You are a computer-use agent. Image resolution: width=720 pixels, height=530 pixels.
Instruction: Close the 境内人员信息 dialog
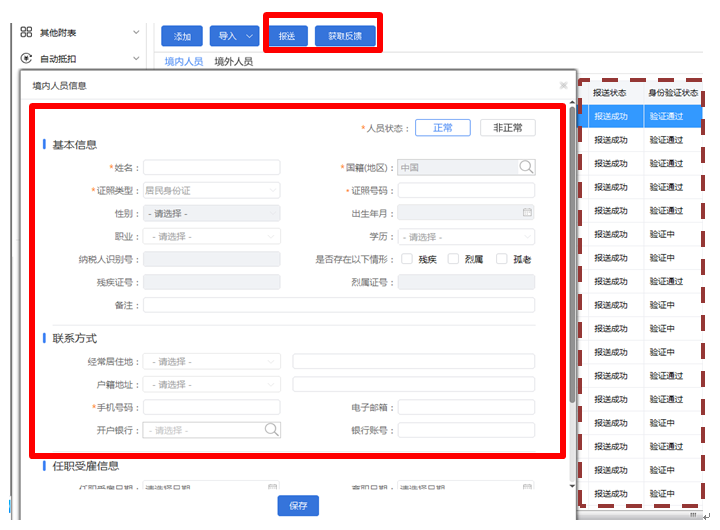pos(563,86)
